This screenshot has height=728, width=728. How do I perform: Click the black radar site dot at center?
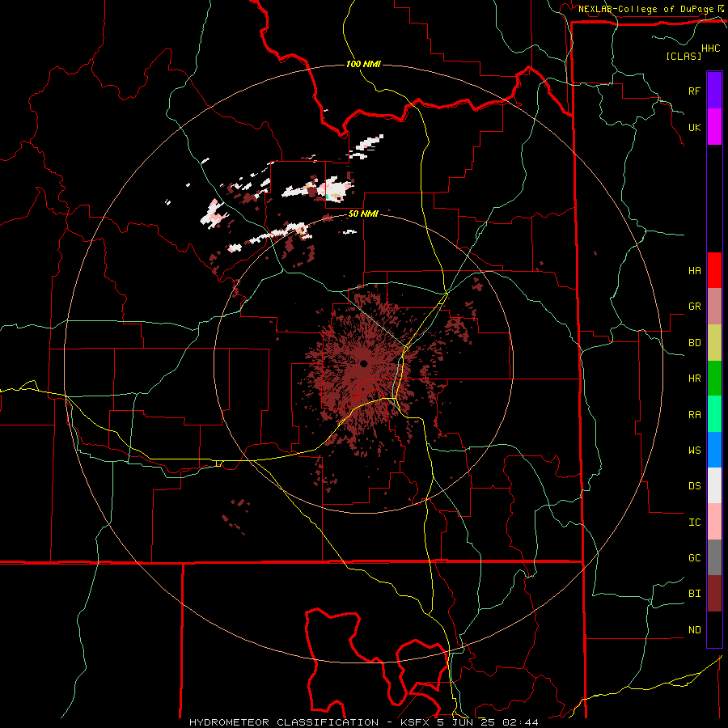[x=363, y=363]
